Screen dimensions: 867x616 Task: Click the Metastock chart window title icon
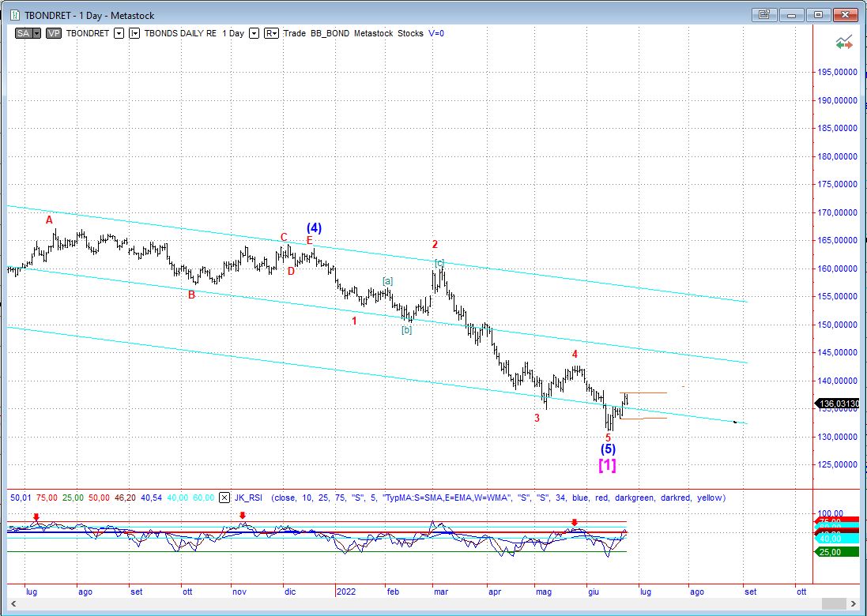[x=14, y=15]
